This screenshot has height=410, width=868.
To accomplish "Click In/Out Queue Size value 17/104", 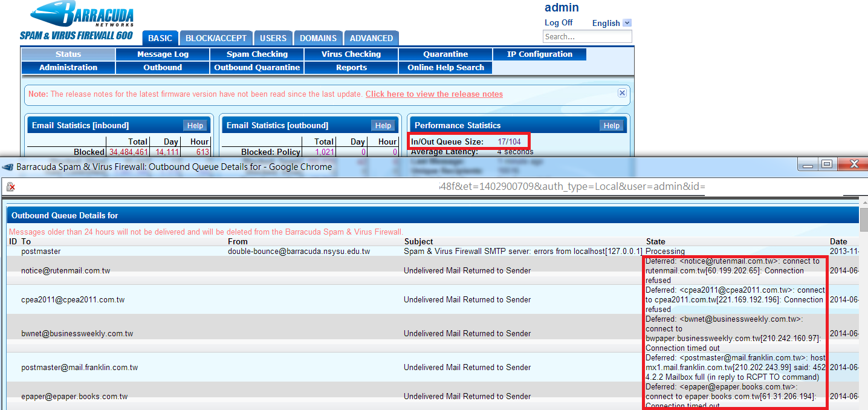I will tap(509, 142).
